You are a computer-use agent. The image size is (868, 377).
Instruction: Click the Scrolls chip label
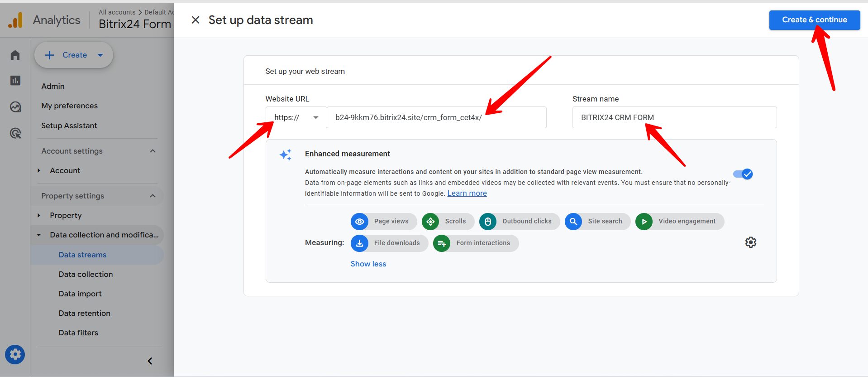[455, 222]
